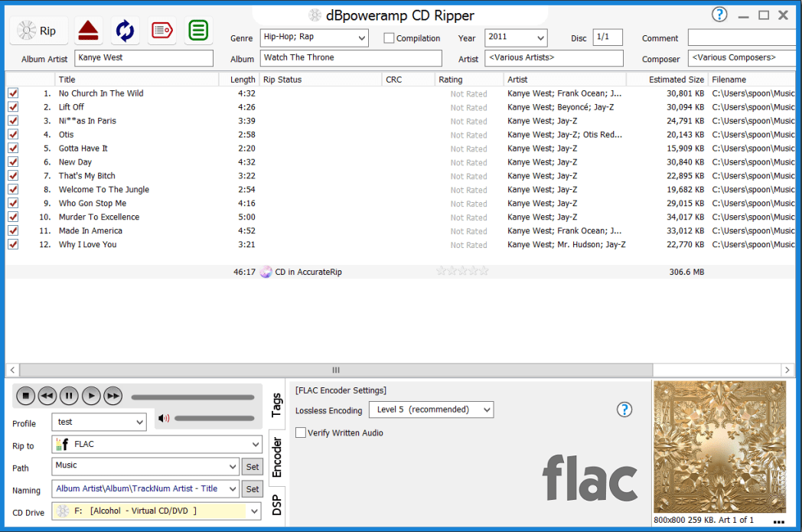
Task: Open Help via the question mark icon
Action: pos(719,15)
